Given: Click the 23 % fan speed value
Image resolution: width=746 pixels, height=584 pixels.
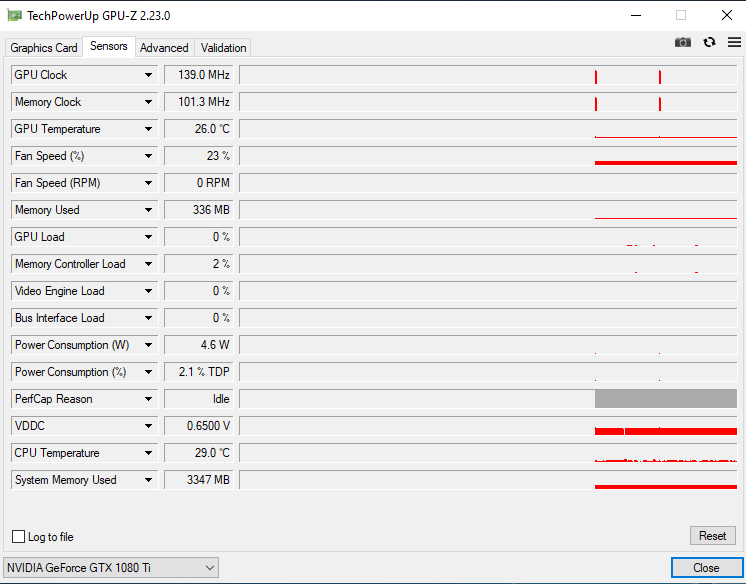Looking at the screenshot, I should point(199,156).
